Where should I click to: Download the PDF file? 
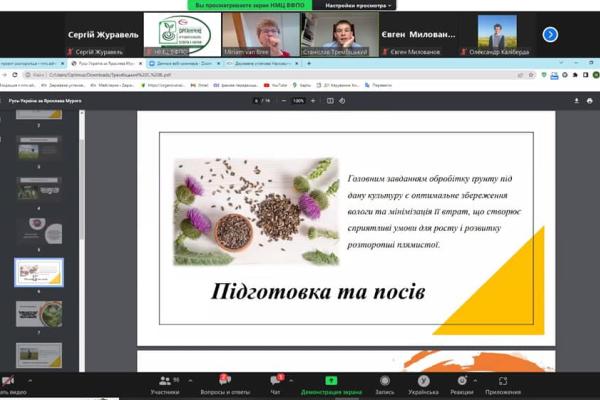pos(576,101)
